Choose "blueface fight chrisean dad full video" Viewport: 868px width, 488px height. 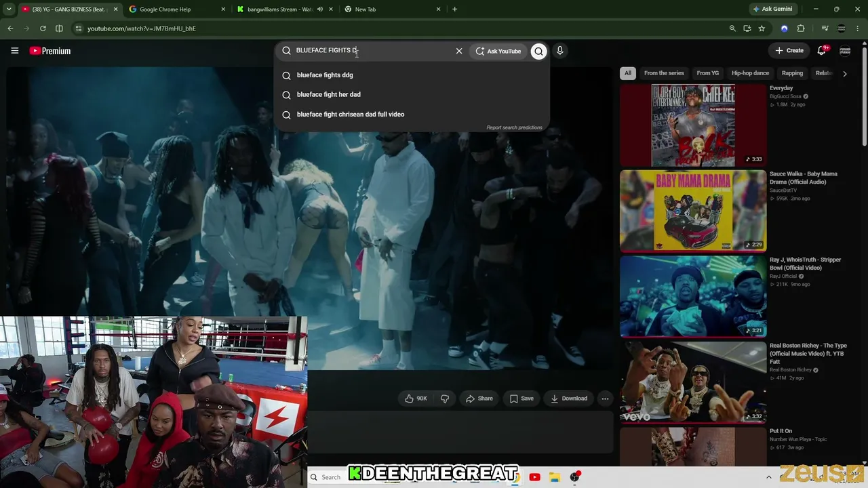[x=412, y=115]
